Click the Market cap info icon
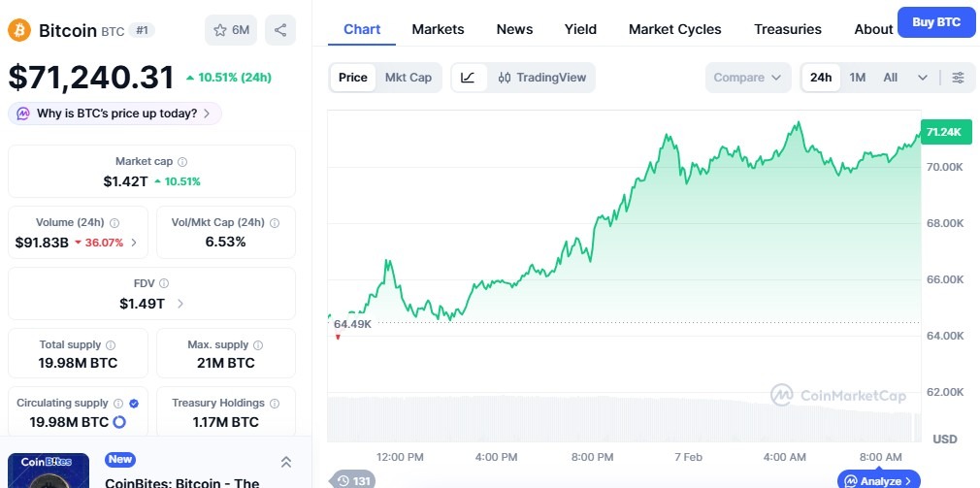The image size is (980, 488). coord(182,162)
